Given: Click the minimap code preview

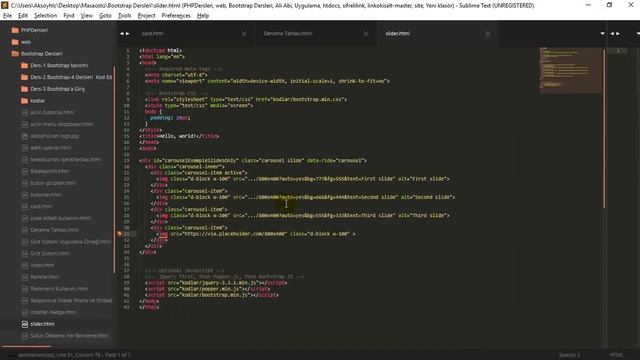Looking at the screenshot, I should coord(570,70).
